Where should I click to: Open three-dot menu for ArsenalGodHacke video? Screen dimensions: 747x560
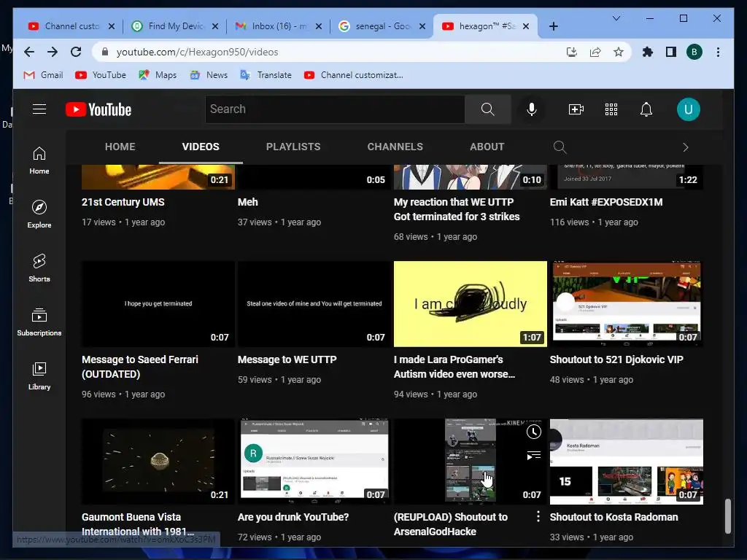[x=538, y=516]
